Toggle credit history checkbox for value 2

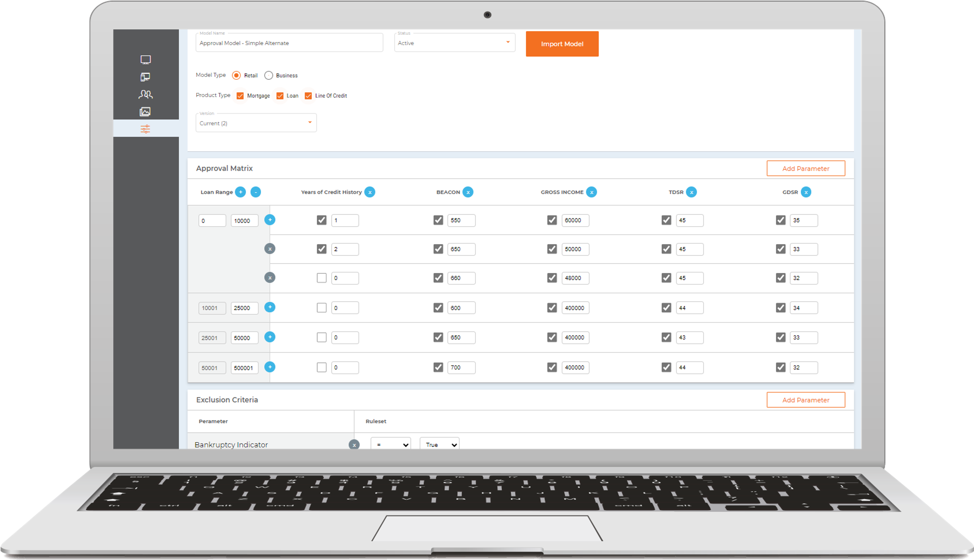coord(322,249)
